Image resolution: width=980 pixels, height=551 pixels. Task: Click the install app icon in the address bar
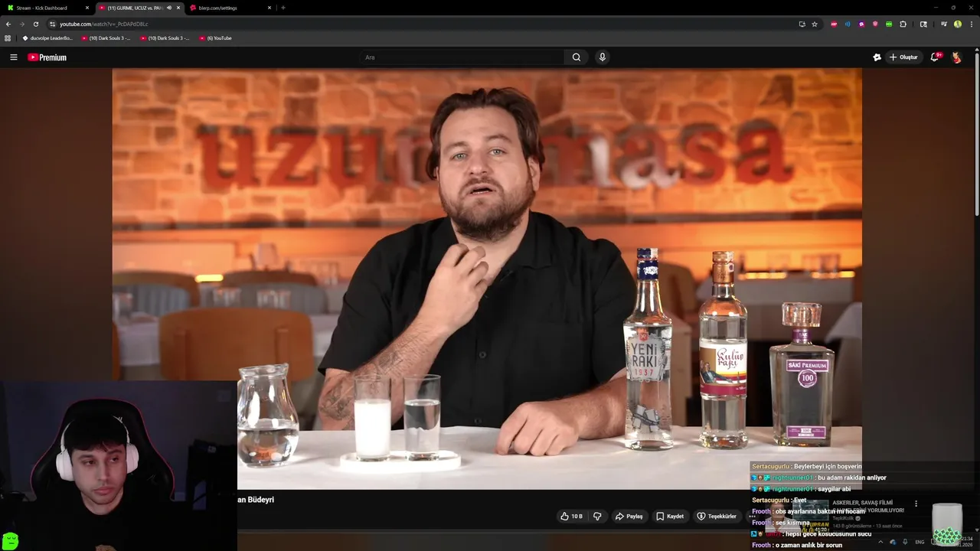[802, 24]
